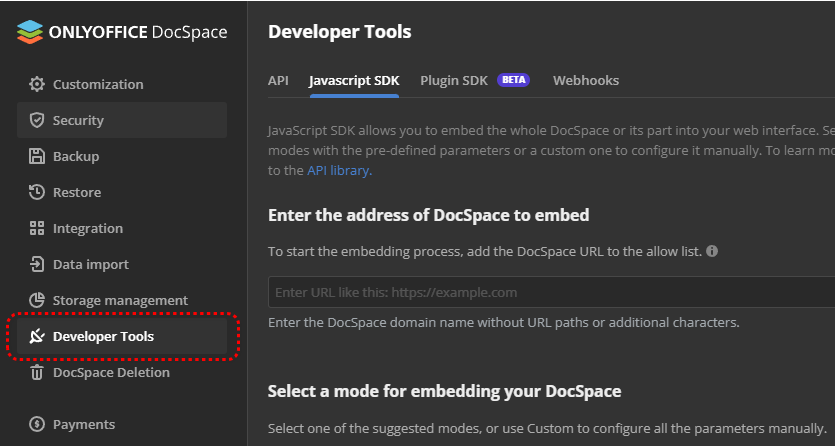Open Integration settings
Screen dimensions: 835x446
(122, 228)
